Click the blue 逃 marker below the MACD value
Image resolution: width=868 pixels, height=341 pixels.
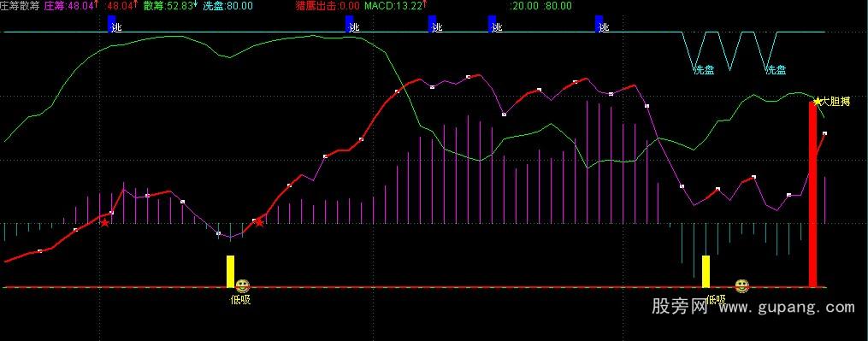point(435,25)
